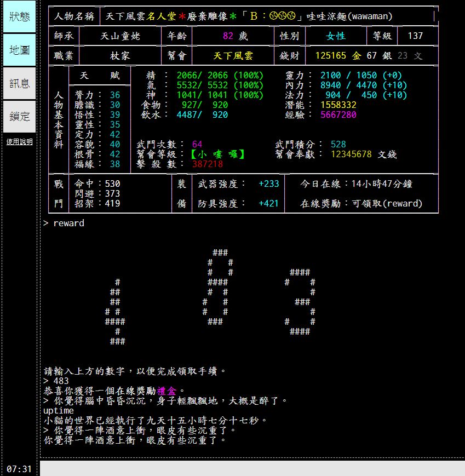Click the kill count 387218

(x=208, y=164)
